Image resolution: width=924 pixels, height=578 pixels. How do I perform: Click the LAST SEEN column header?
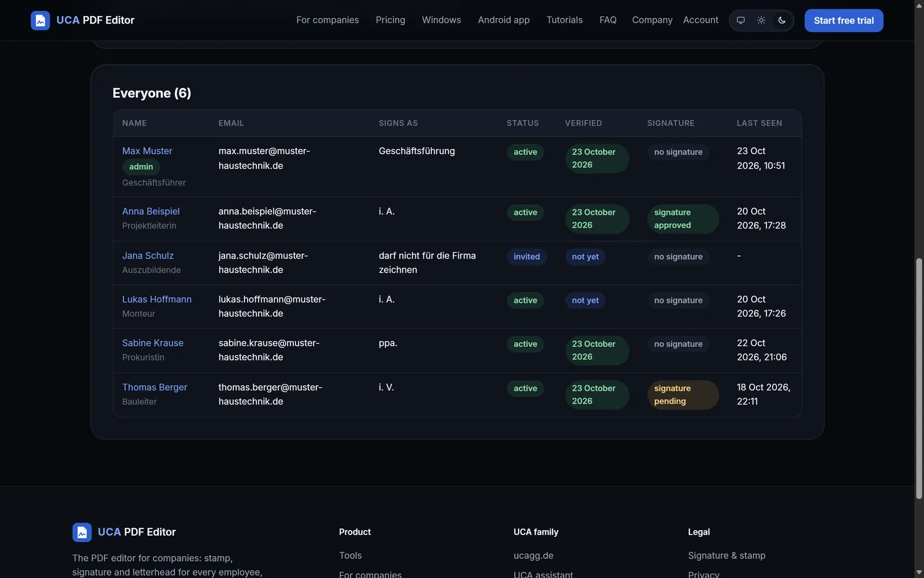click(759, 123)
